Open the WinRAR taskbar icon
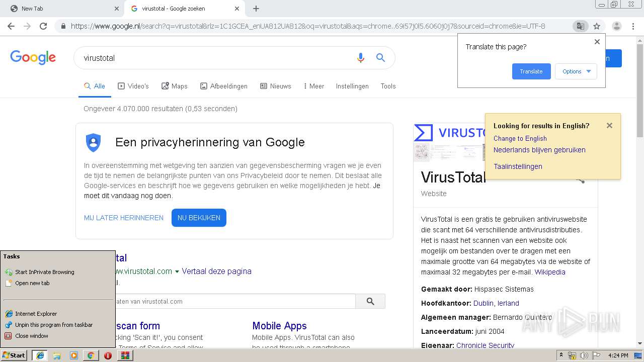 click(125, 355)
